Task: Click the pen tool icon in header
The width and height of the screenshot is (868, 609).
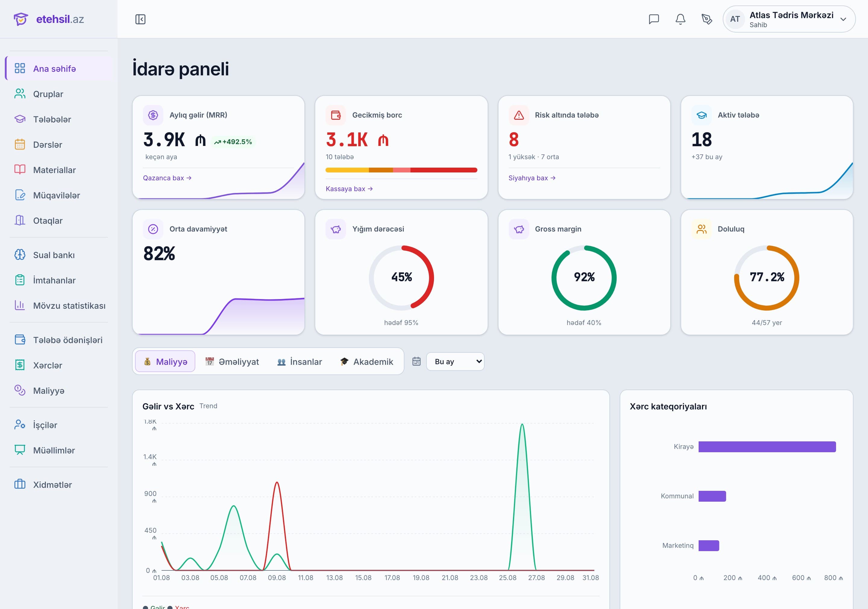Action: [706, 19]
